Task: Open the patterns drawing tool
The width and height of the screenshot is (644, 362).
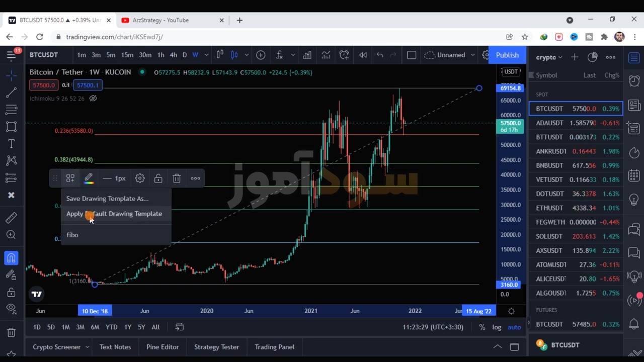Action: point(11,161)
